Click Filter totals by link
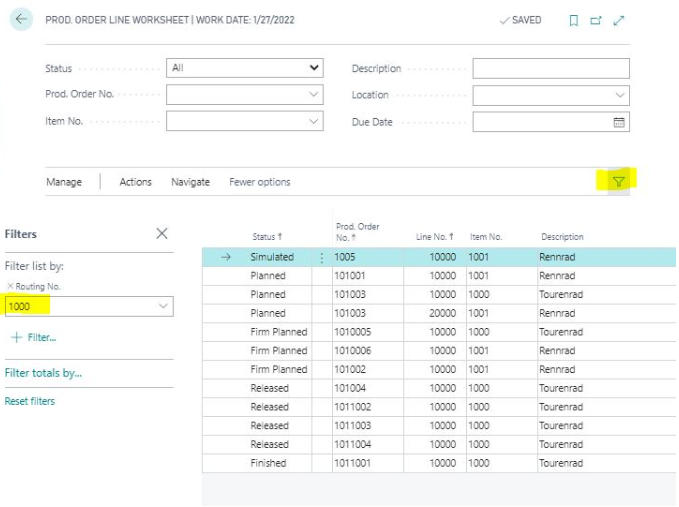Viewport: 679px width, 507px height. pyautogui.click(x=43, y=373)
